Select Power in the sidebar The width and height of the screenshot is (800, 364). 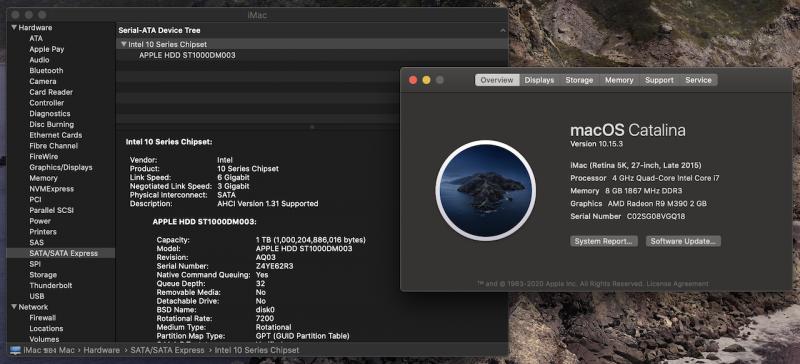coord(40,221)
